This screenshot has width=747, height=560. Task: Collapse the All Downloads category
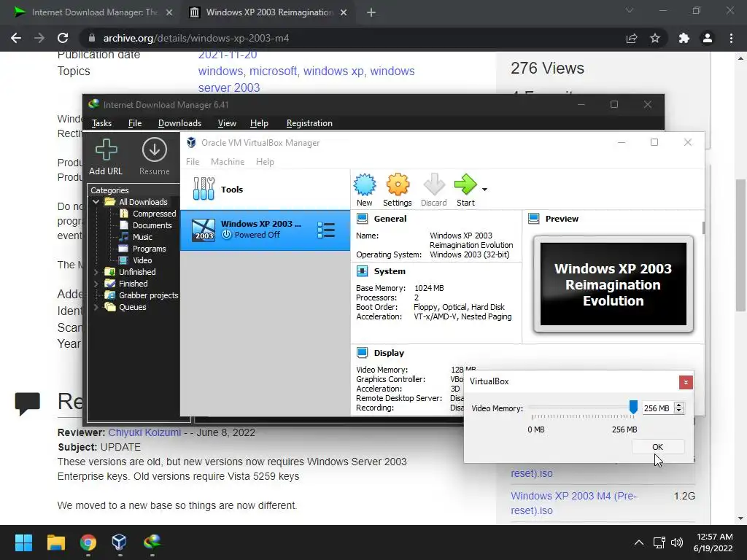[96, 202]
